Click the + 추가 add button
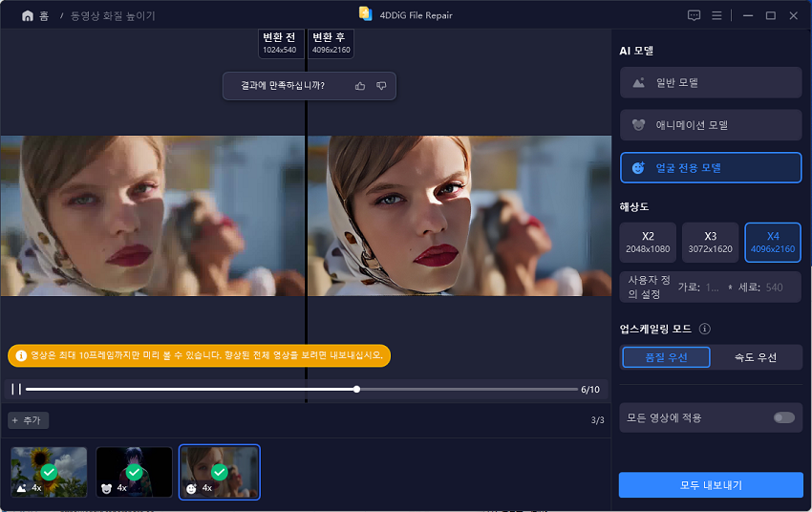Image resolution: width=812 pixels, height=512 pixels. (x=29, y=420)
